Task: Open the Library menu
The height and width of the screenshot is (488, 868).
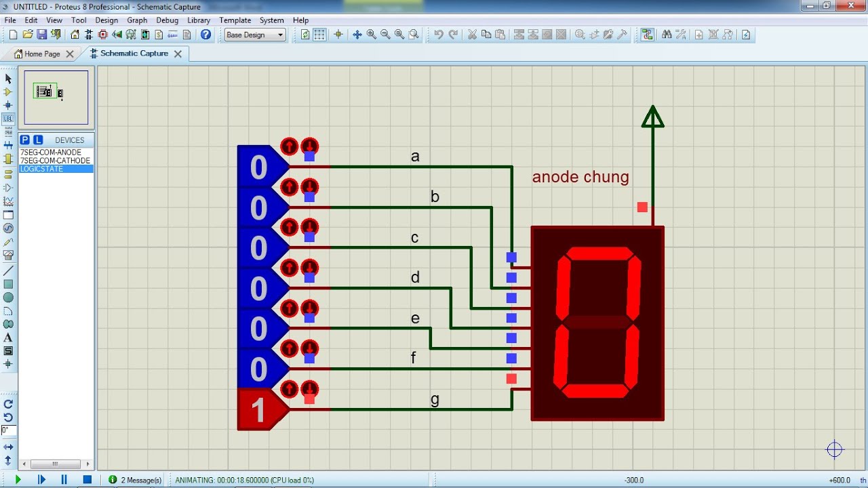Action: pyautogui.click(x=199, y=20)
